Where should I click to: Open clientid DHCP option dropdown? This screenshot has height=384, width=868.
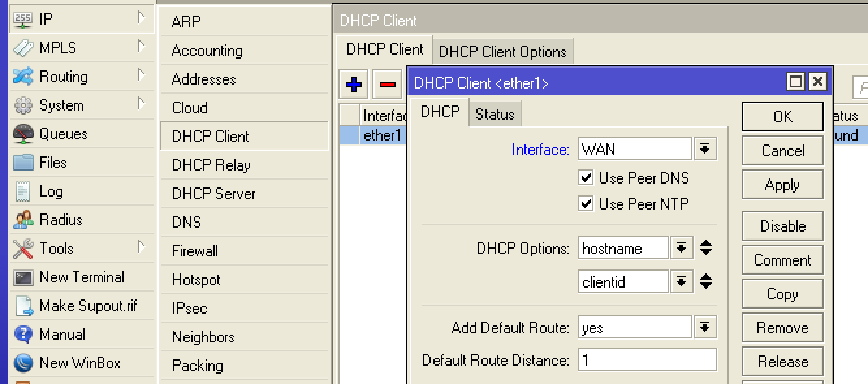pos(681,282)
